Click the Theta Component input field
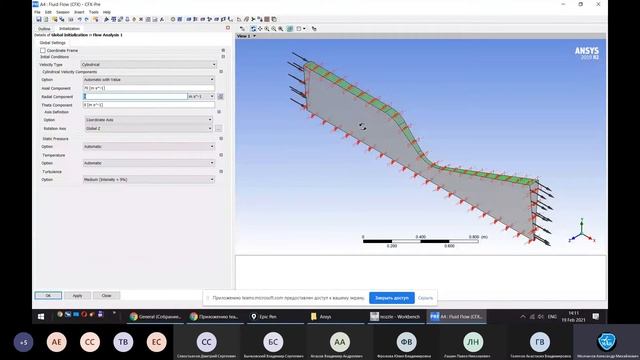Screen dimensions: 640x360 pyautogui.click(x=149, y=105)
